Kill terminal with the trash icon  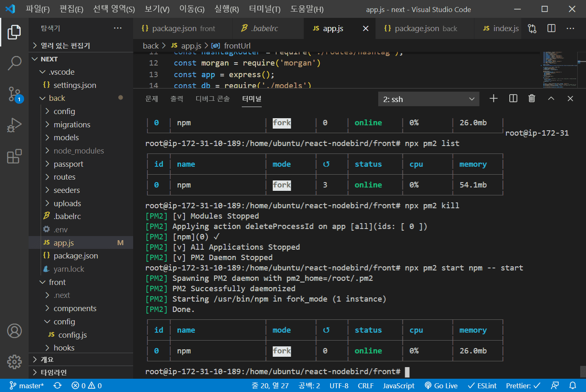click(x=532, y=98)
